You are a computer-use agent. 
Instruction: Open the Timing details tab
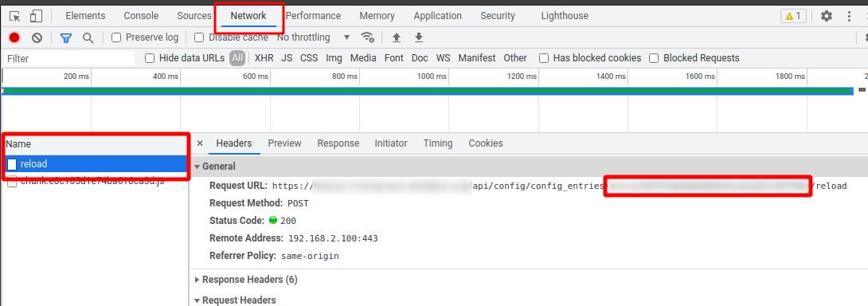[438, 143]
